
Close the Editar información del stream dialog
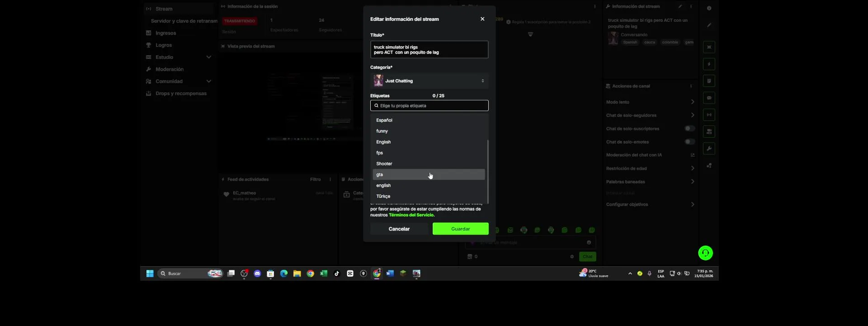(x=482, y=19)
